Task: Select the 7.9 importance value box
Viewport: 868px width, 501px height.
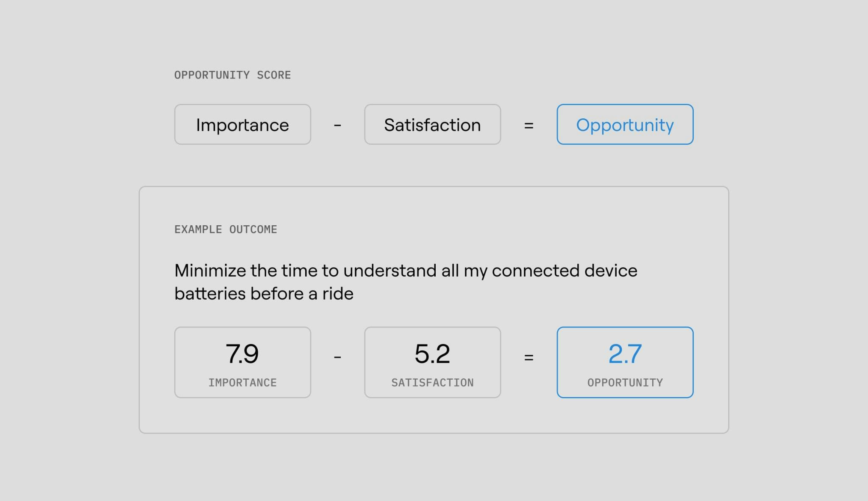Action: [242, 362]
